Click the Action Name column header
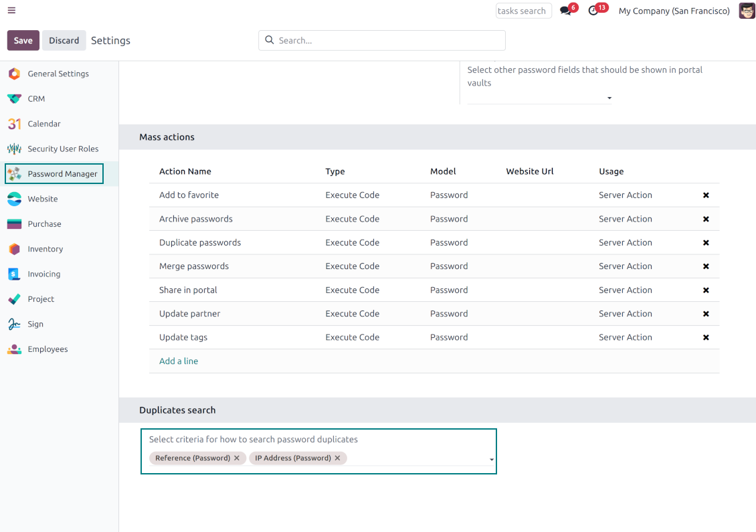The image size is (756, 532). coord(185,172)
